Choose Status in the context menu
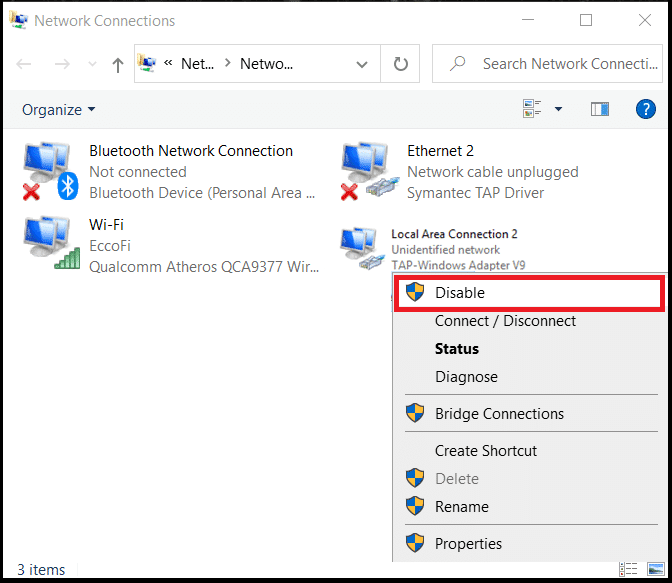The width and height of the screenshot is (672, 583). (x=529, y=349)
